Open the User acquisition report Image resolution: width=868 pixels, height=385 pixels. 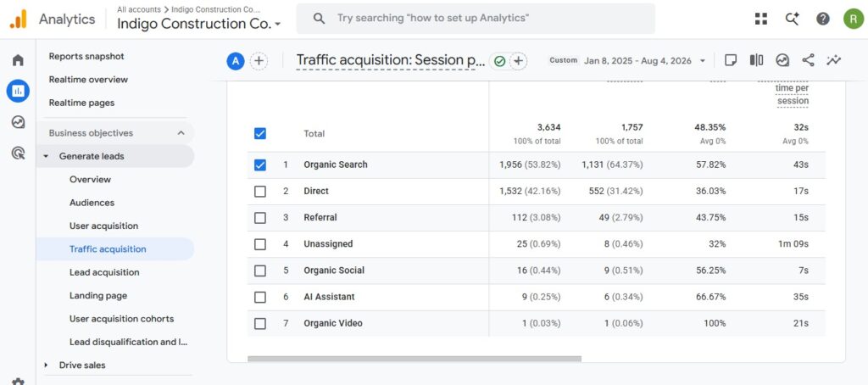tap(103, 226)
